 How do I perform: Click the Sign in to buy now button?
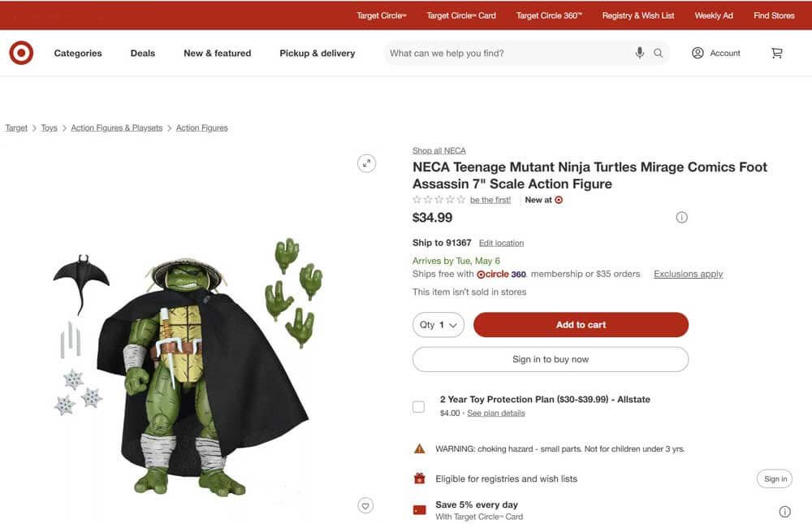click(551, 359)
